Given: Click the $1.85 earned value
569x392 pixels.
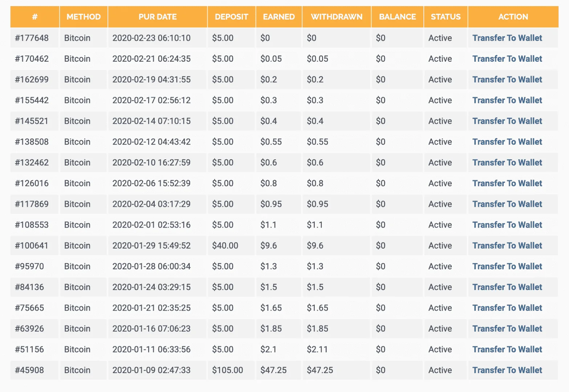Looking at the screenshot, I should point(271,328).
